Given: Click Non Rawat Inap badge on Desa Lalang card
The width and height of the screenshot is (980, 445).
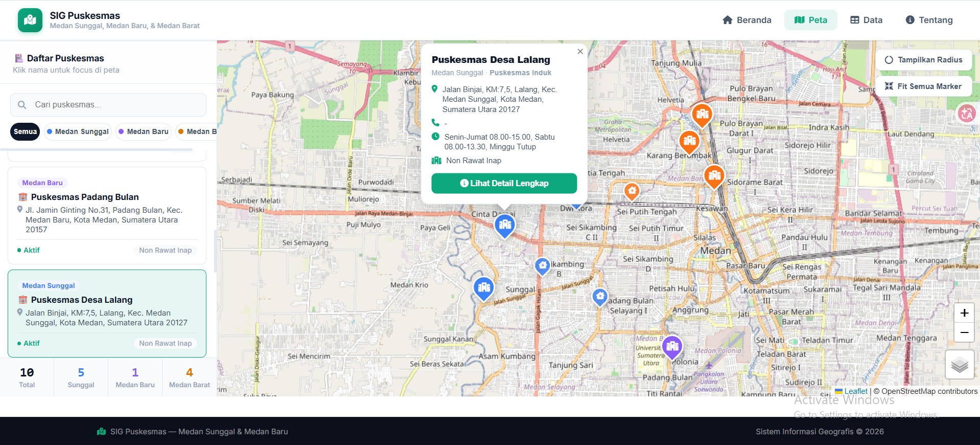Looking at the screenshot, I should coord(166,343).
